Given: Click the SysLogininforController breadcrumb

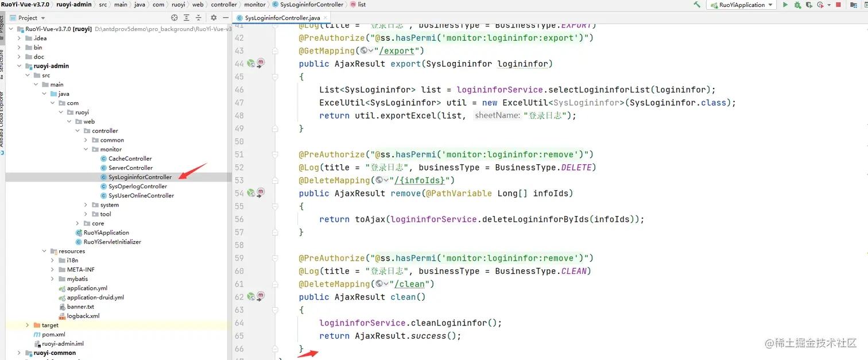Looking at the screenshot, I should [x=308, y=4].
